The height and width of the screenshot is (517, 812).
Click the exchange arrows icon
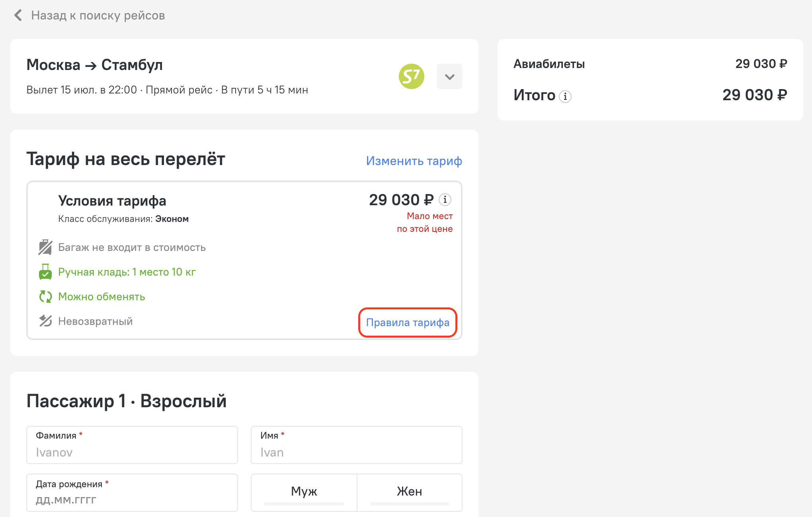click(x=45, y=297)
